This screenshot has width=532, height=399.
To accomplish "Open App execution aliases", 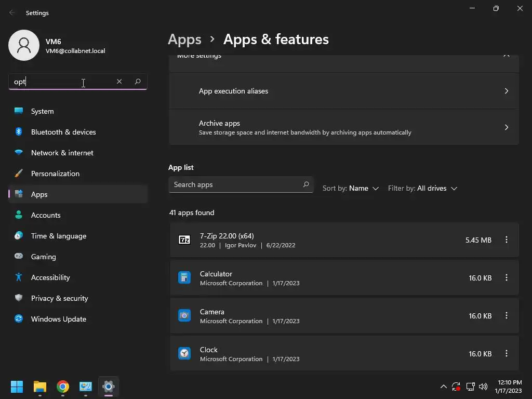I will pos(344,91).
